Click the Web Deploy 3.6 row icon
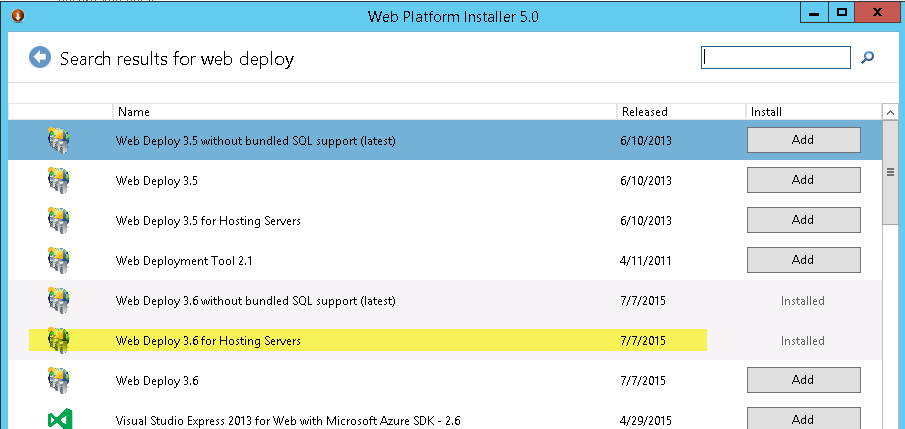Viewport: 905px width, 429px height. tap(58, 380)
